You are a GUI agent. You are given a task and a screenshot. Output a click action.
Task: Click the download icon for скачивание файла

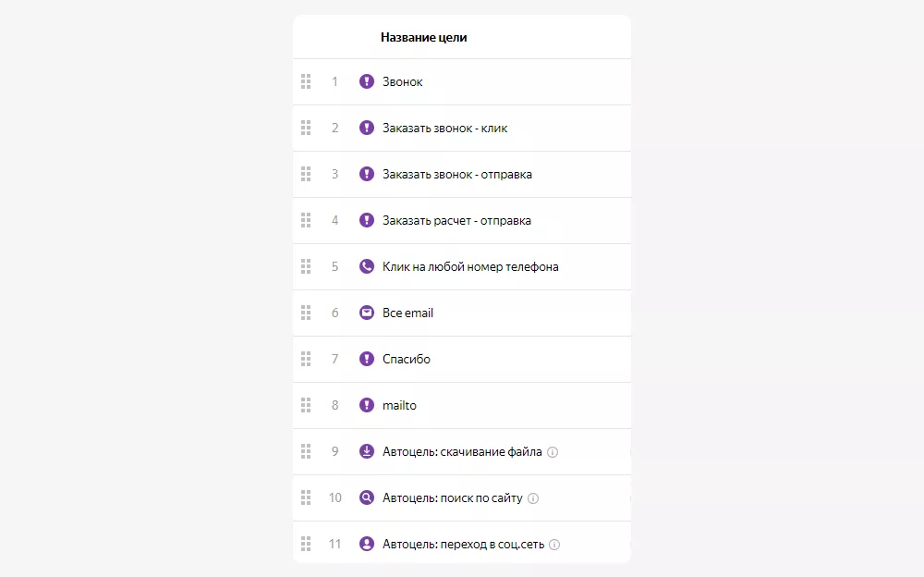click(367, 451)
